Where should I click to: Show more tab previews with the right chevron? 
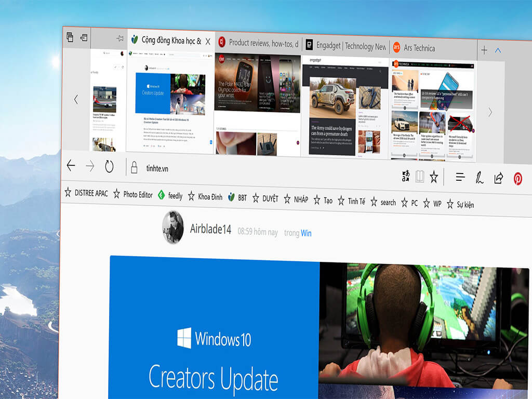(490, 112)
